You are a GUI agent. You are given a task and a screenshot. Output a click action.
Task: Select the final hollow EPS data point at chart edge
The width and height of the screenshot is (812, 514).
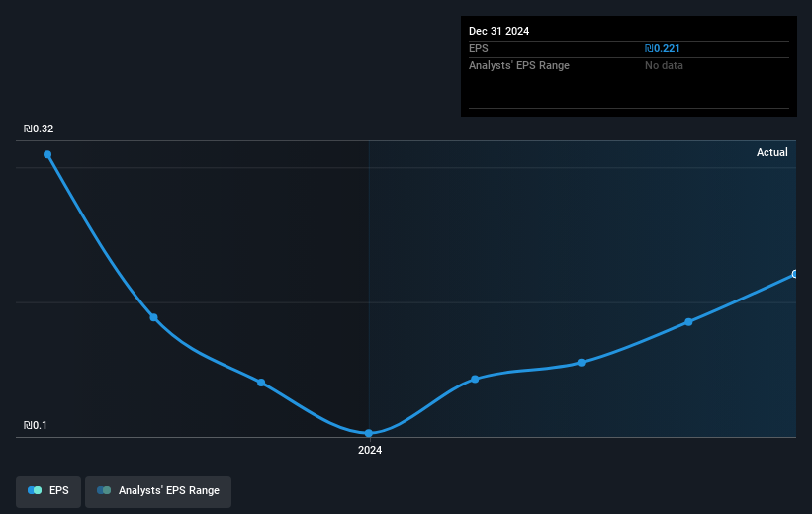(x=795, y=274)
